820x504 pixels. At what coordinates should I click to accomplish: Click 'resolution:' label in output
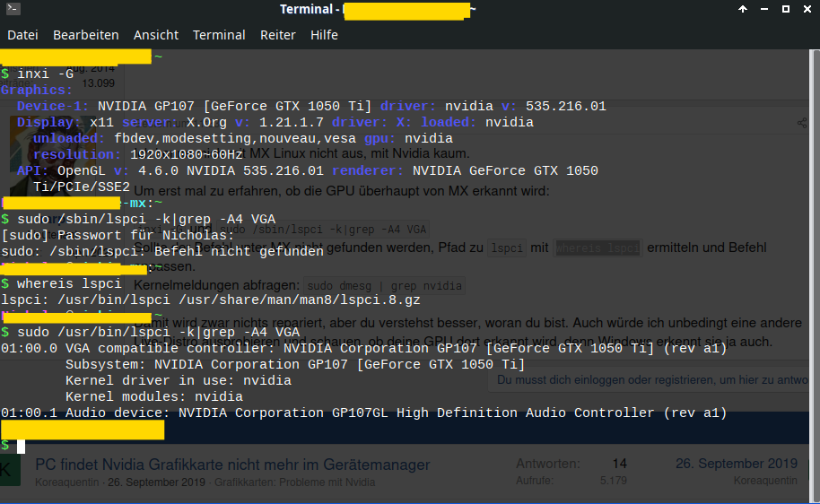77,155
